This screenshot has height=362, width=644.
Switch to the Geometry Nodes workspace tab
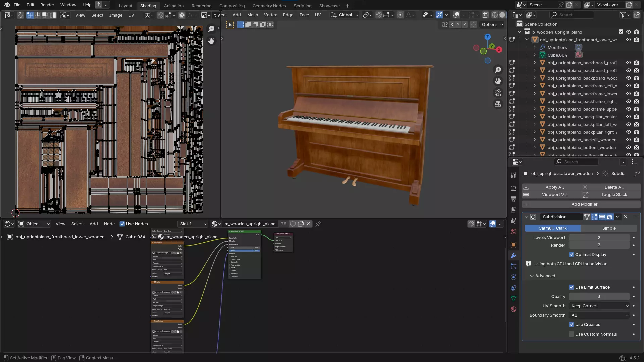pos(269,6)
